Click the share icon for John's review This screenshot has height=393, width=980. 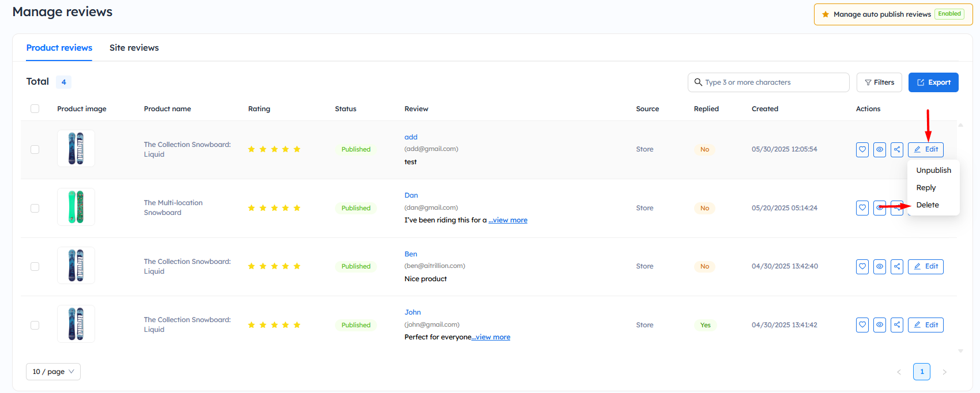(x=897, y=325)
